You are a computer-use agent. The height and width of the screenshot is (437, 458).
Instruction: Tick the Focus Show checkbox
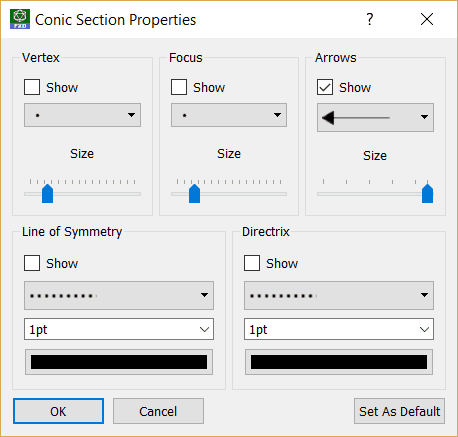[179, 87]
